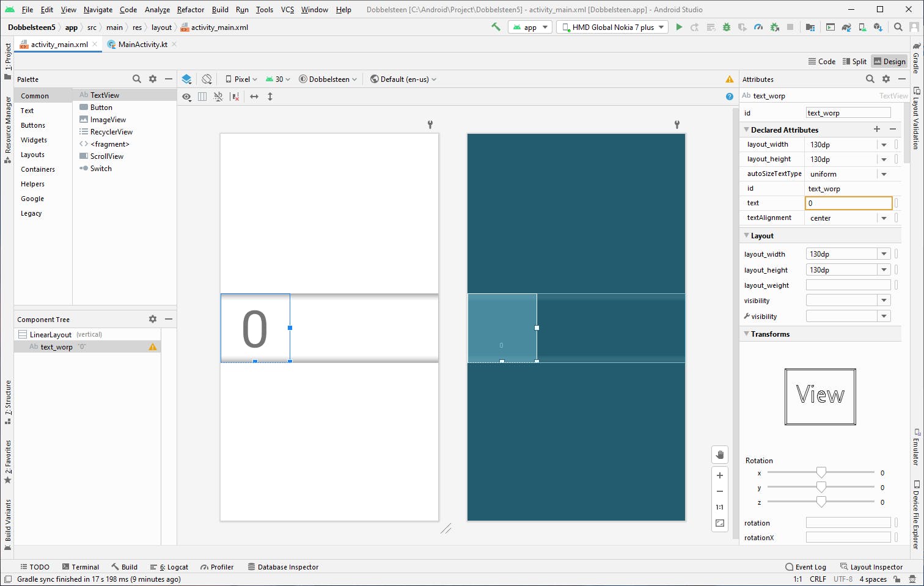The image size is (924, 586).
Task: Switch editor to Code view mode
Action: pos(821,61)
